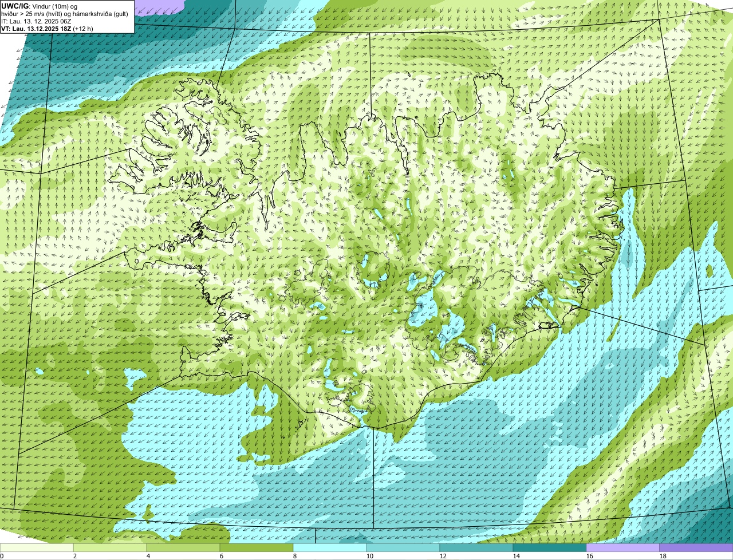
Task: Pick the medium green 4–6 m/s legend swatch
Action: pyautogui.click(x=184, y=547)
